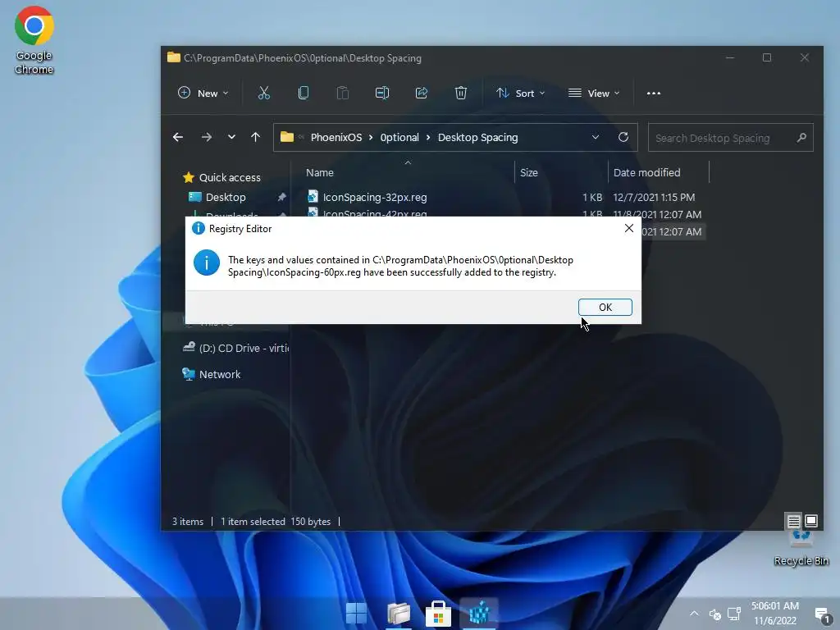840x630 pixels.
Task: Open Registry Editor taskbar icon
Action: (479, 614)
